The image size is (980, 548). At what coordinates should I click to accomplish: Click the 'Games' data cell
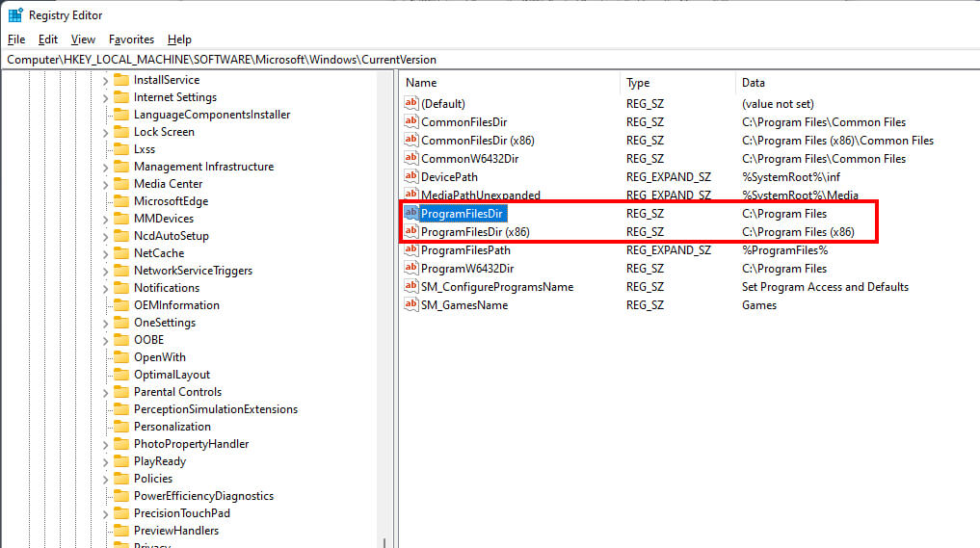[x=759, y=305]
